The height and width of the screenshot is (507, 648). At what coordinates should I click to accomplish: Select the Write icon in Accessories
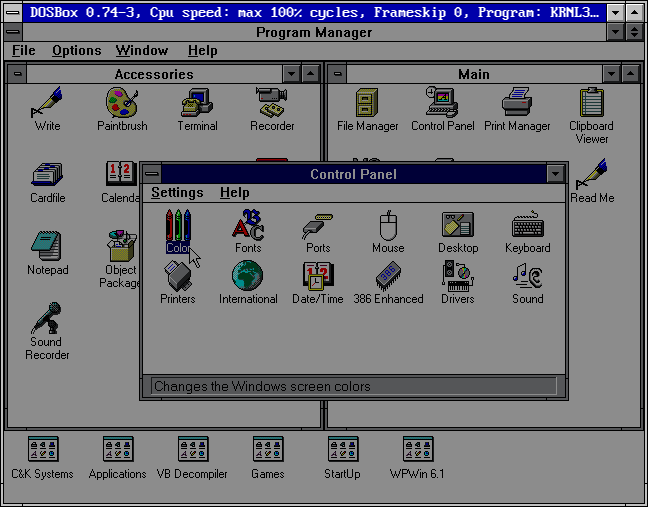tap(47, 109)
